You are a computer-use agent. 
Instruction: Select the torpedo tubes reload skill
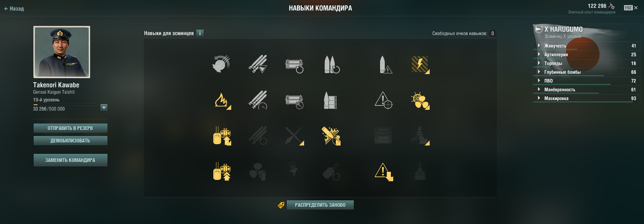(294, 64)
